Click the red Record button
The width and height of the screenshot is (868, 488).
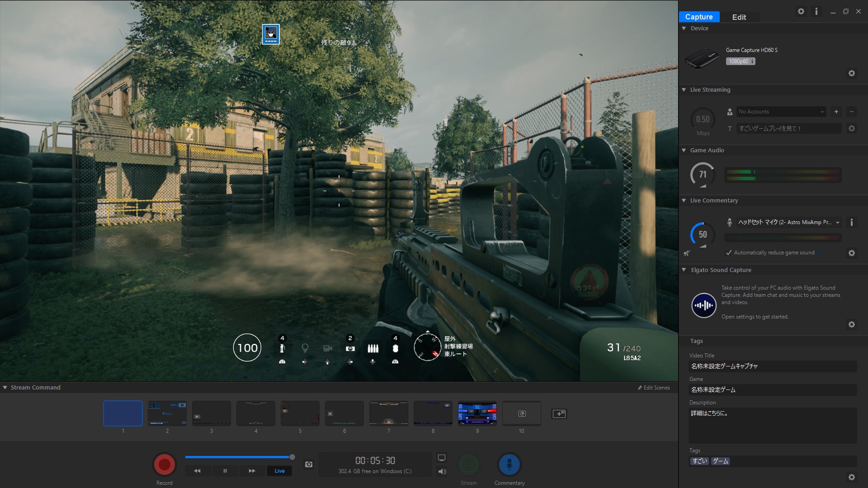165,464
